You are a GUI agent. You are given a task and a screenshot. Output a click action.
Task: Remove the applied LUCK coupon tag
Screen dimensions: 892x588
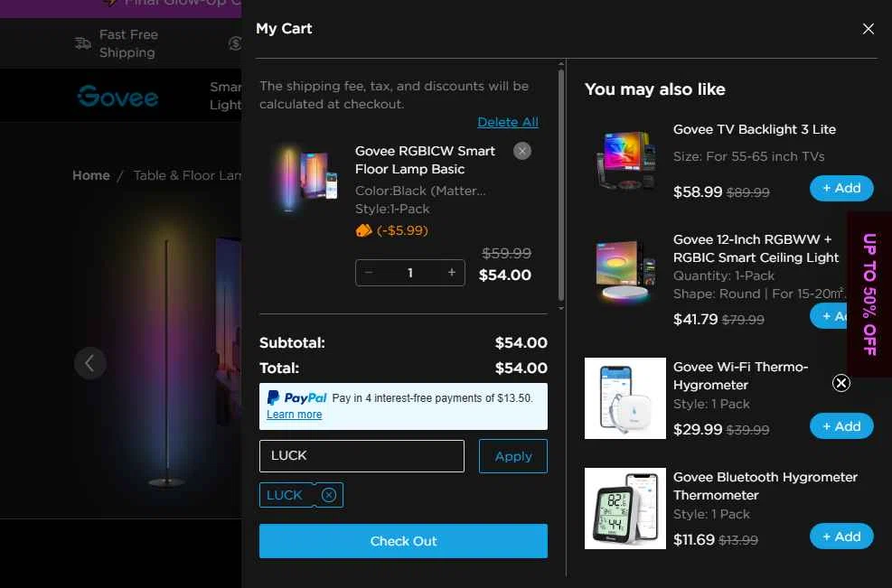pyautogui.click(x=329, y=495)
